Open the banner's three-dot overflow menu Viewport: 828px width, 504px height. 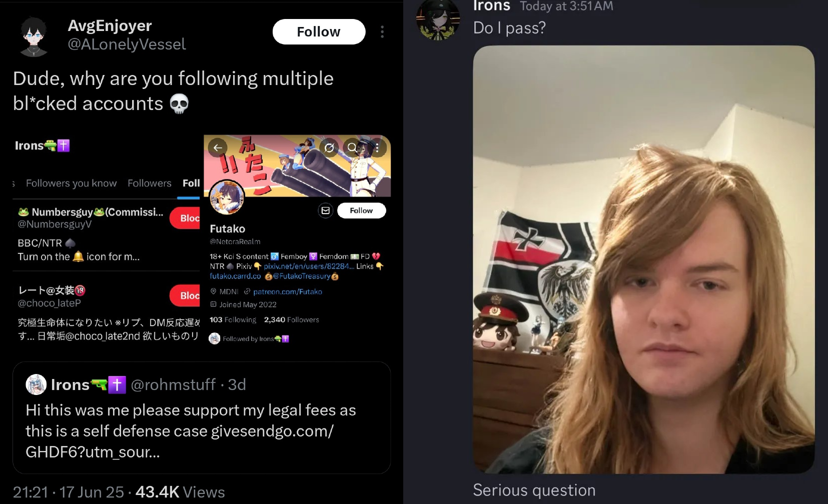coord(377,148)
